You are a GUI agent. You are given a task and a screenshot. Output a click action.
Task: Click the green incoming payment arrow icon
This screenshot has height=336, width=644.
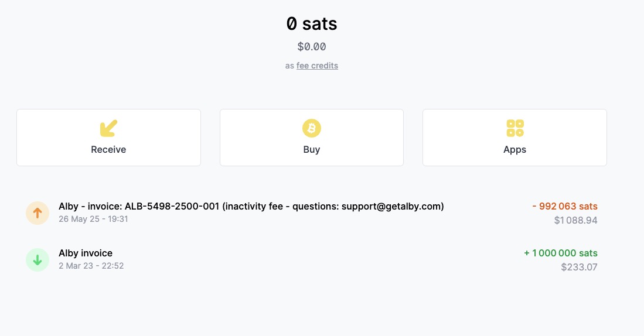pos(38,260)
